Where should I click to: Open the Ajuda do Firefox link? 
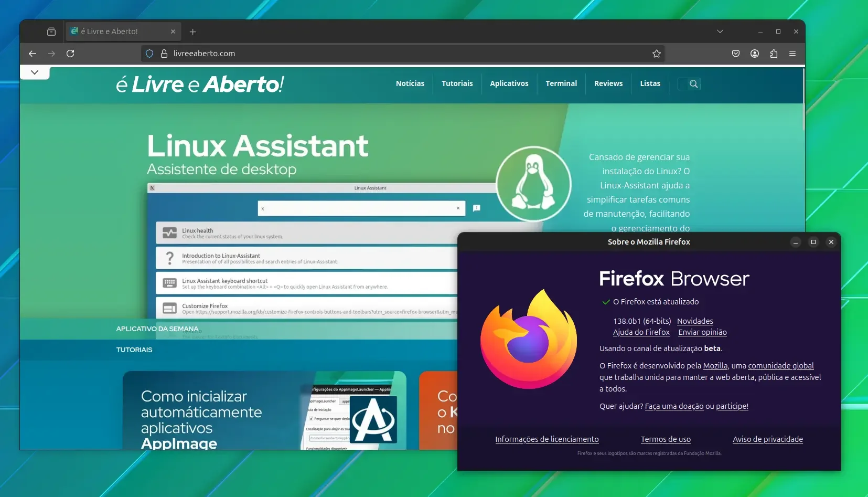click(x=641, y=332)
